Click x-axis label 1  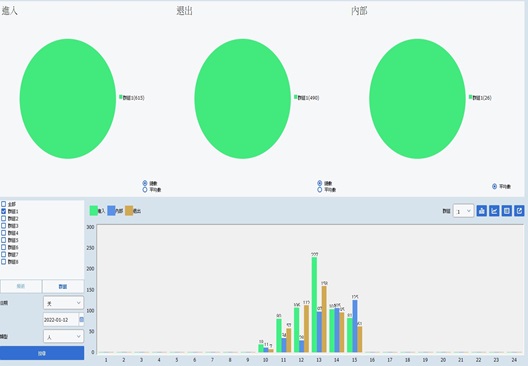pyautogui.click(x=106, y=360)
